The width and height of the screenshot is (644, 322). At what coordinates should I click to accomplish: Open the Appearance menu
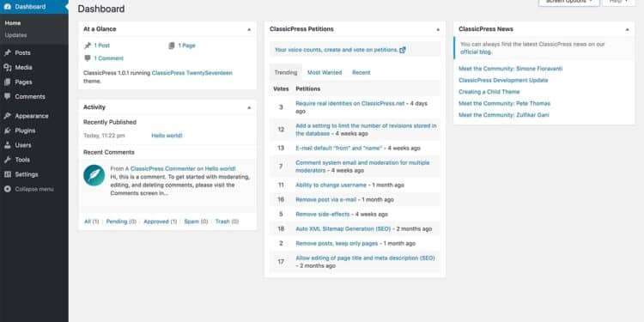click(32, 116)
